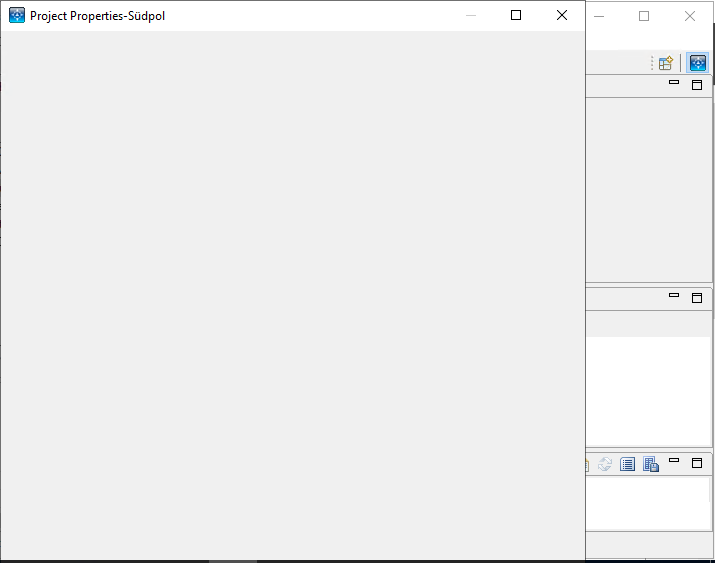Maximize the background application window

(644, 16)
